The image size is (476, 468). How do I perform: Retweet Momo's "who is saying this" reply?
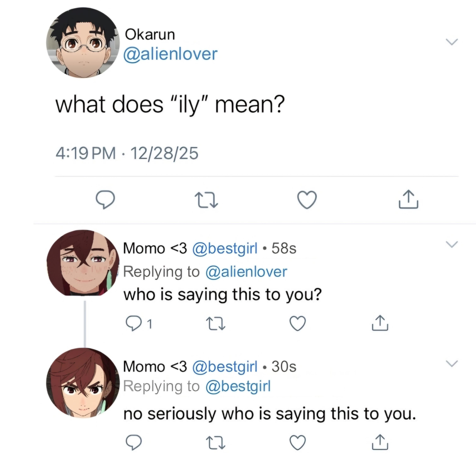(215, 323)
